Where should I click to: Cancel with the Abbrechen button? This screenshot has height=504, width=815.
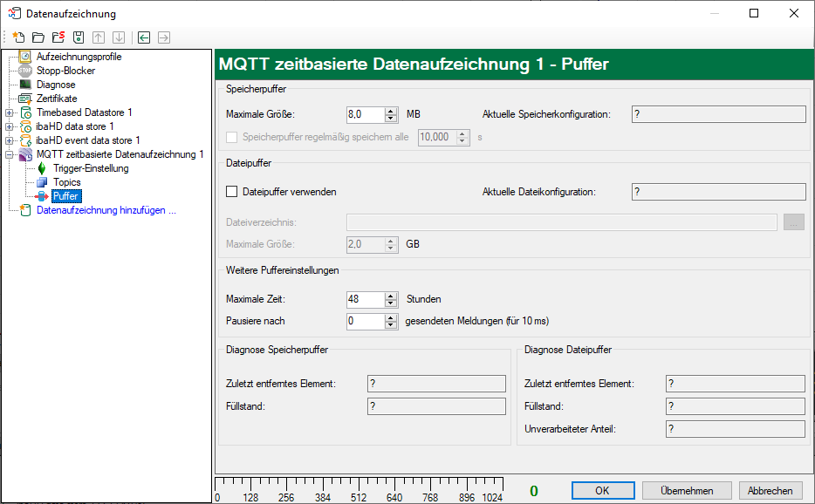click(770, 491)
